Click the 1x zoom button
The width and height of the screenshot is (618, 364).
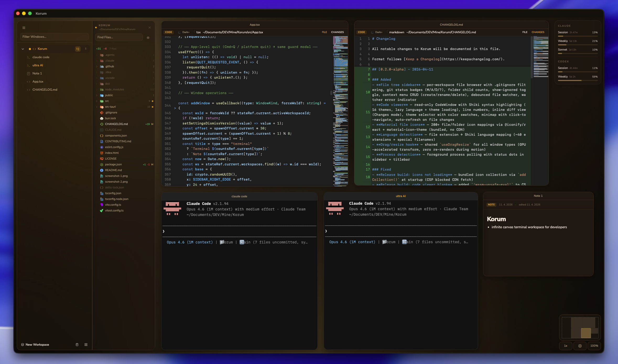pos(566,346)
